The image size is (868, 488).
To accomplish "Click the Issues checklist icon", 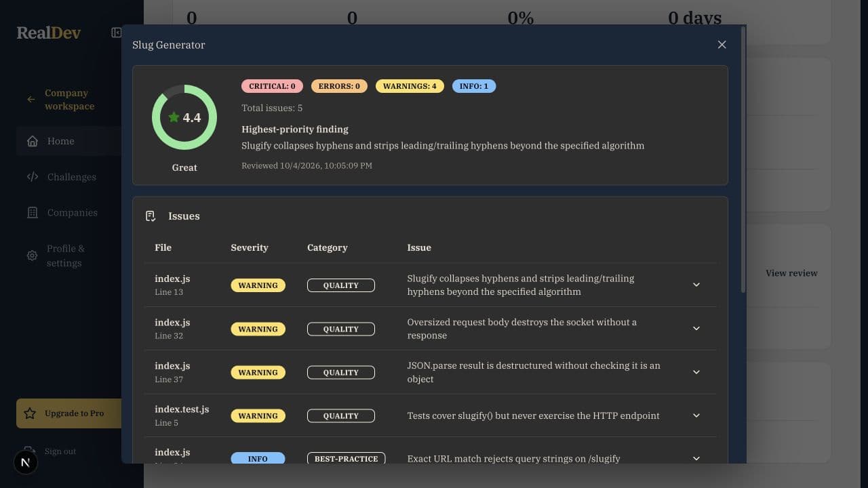I will click(x=151, y=216).
